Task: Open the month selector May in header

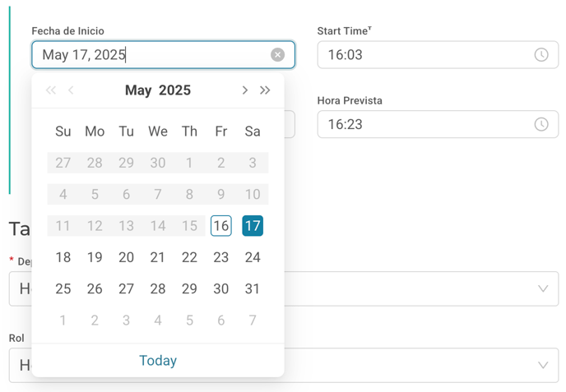Action: (138, 90)
